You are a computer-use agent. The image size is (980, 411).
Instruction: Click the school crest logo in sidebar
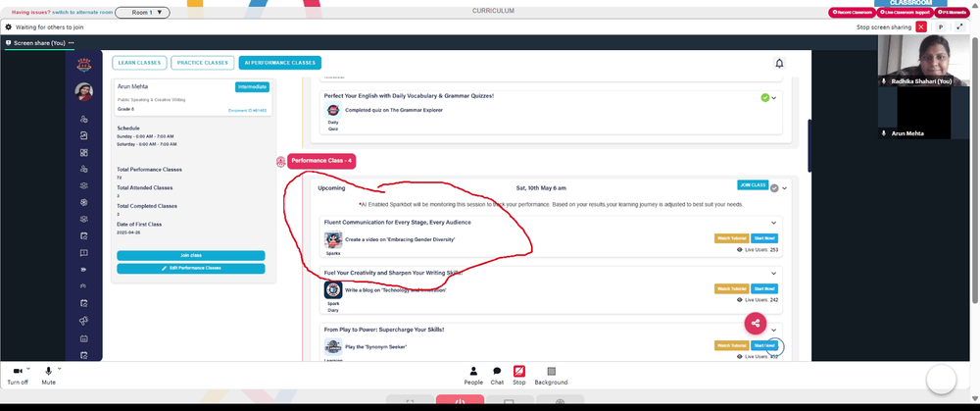(83, 64)
